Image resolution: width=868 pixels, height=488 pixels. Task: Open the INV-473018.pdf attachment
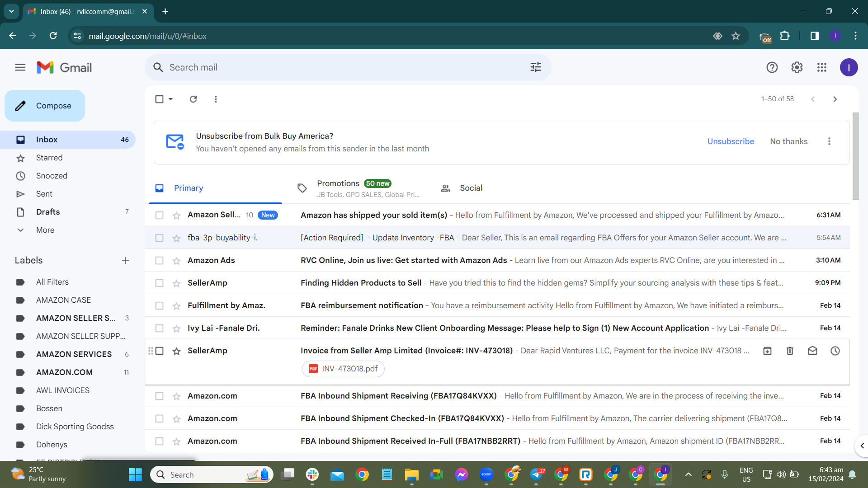pos(343,369)
